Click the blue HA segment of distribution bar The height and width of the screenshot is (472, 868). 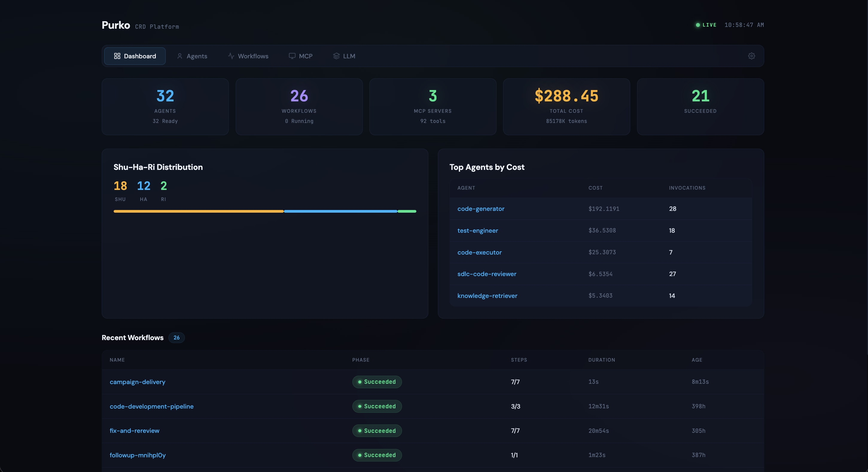point(340,211)
